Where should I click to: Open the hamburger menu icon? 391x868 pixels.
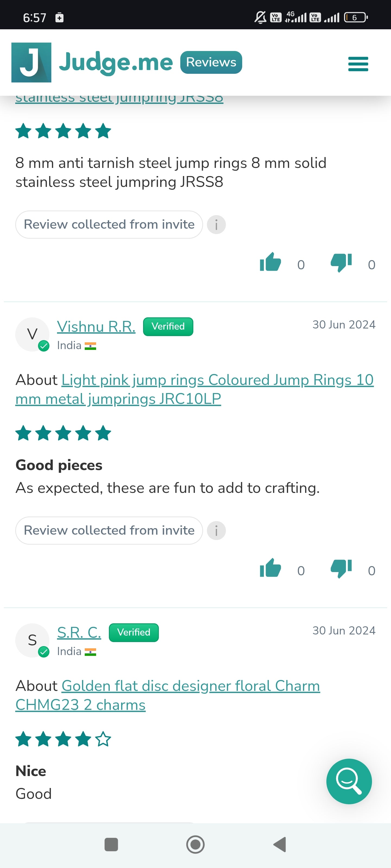[358, 64]
